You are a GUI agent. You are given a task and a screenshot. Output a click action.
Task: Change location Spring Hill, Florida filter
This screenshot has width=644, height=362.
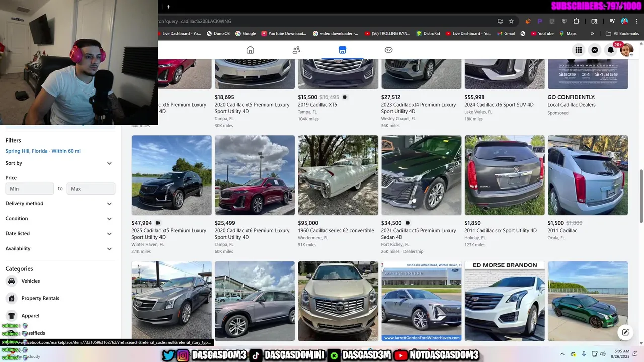point(43,151)
